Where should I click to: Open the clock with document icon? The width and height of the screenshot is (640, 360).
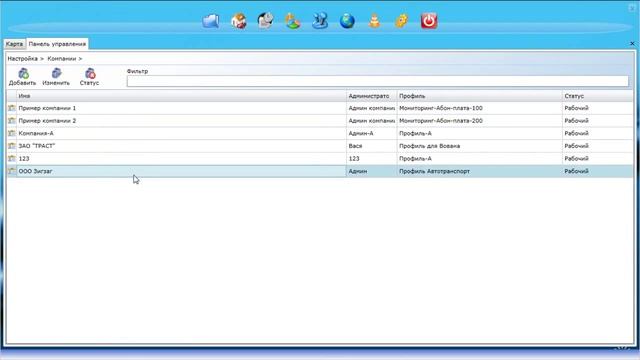[265, 21]
